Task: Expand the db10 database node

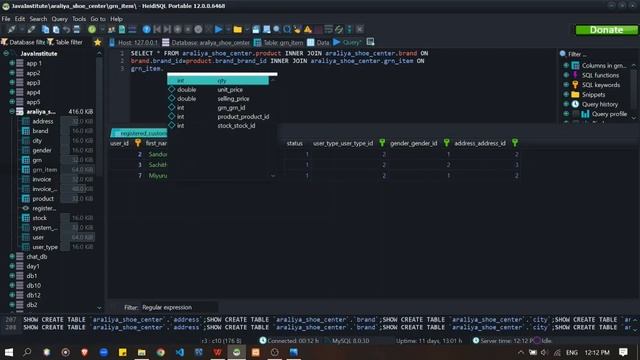Action: [12, 285]
